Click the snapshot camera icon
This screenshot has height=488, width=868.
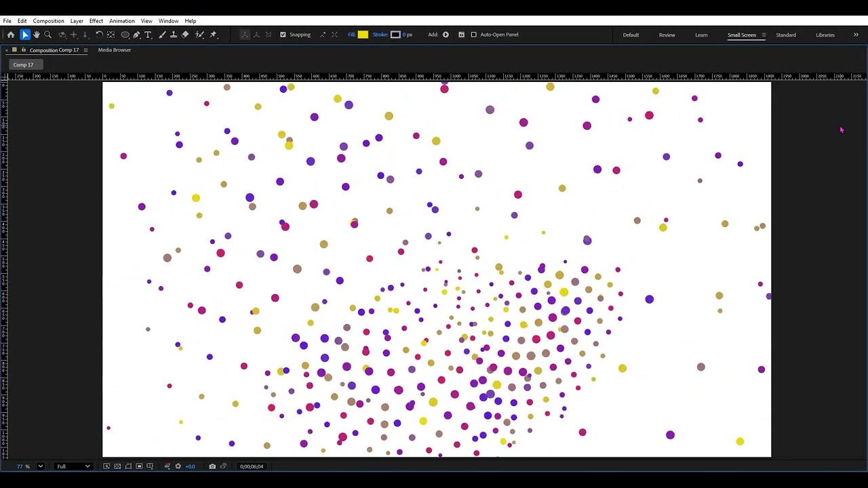[212, 466]
